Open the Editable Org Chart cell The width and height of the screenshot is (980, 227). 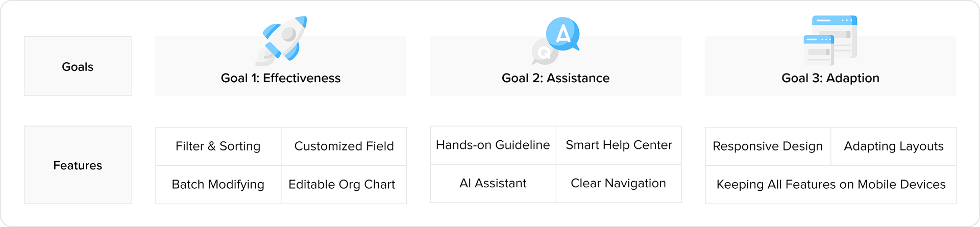point(342,184)
